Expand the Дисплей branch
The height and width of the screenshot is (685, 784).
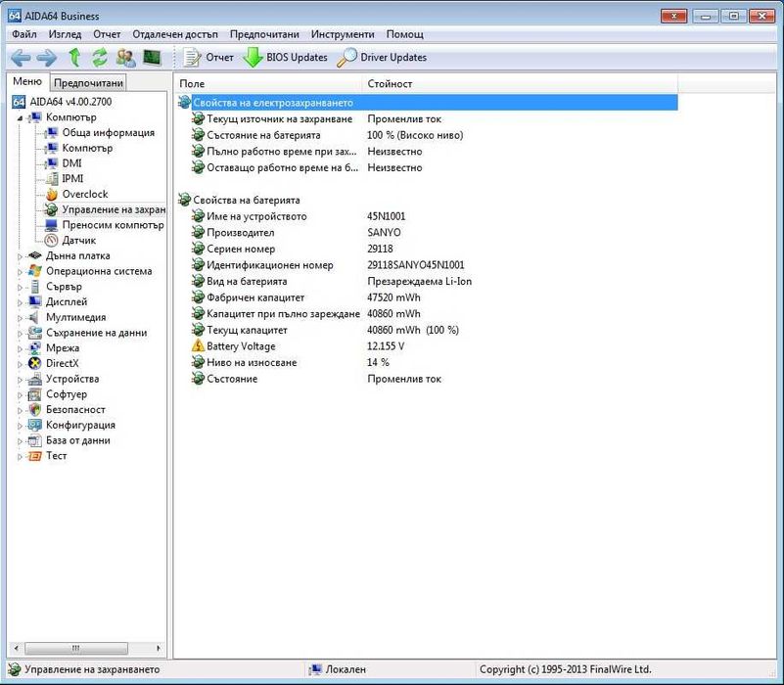(x=20, y=302)
